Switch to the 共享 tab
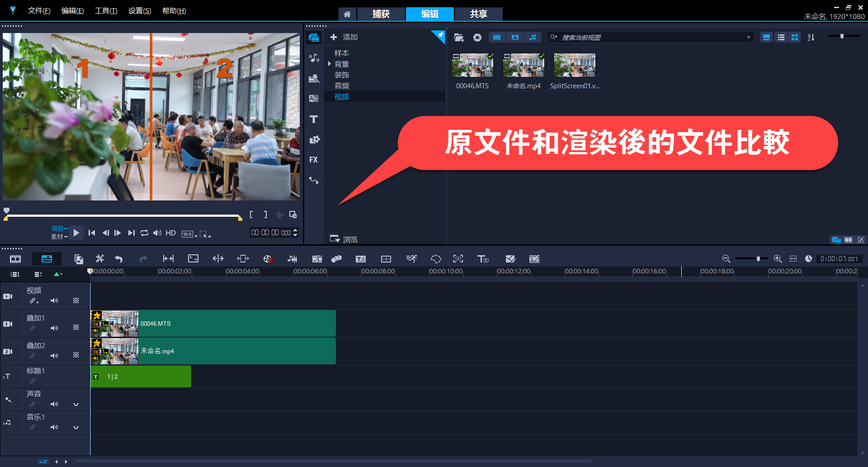 pyautogui.click(x=478, y=14)
